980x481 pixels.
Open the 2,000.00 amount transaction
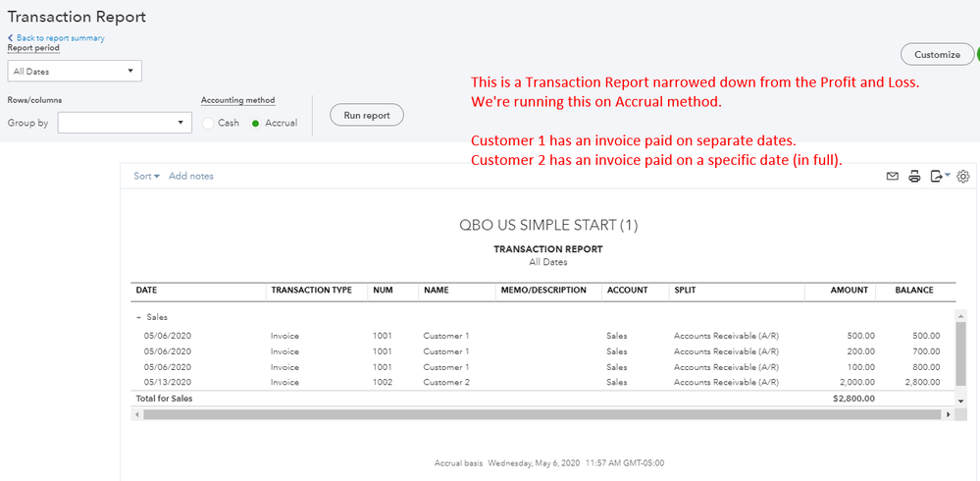click(856, 382)
